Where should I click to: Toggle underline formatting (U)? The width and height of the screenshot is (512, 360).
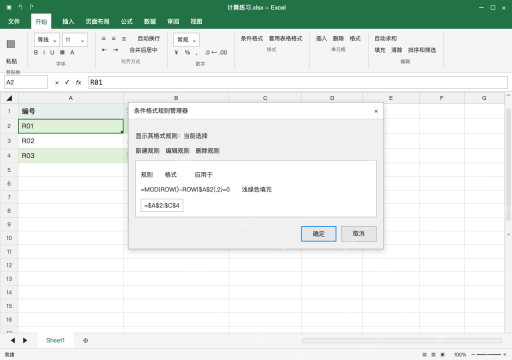tap(52, 52)
